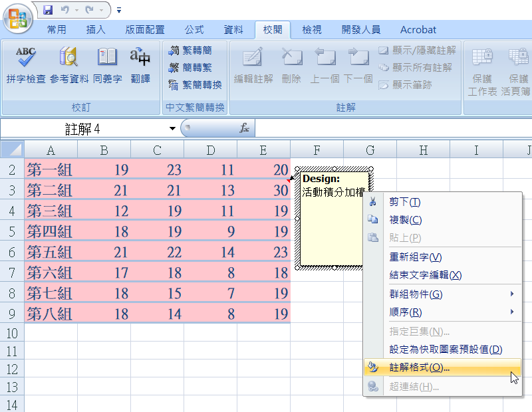Open the 公式 tab

(194, 30)
